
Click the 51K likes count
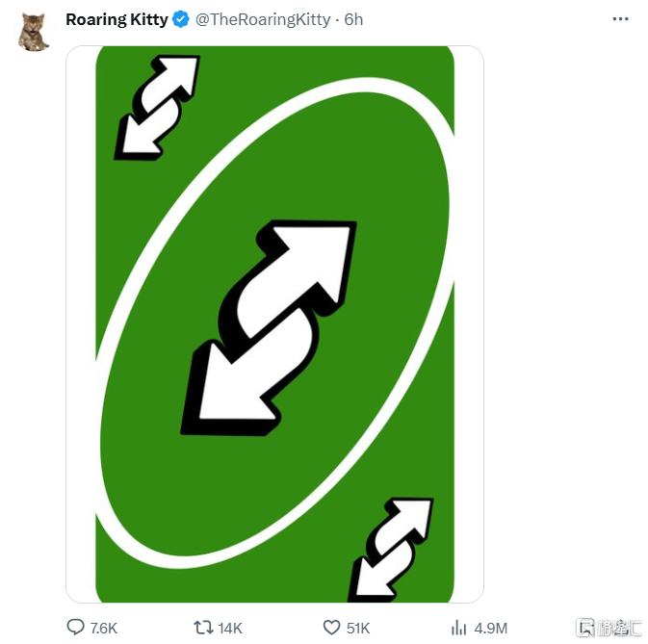[x=358, y=629]
